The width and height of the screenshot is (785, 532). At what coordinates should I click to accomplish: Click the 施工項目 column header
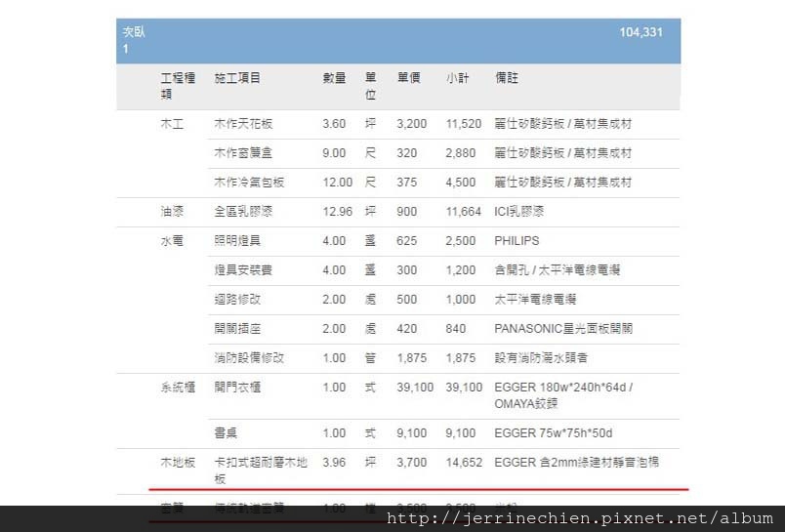tap(237, 77)
